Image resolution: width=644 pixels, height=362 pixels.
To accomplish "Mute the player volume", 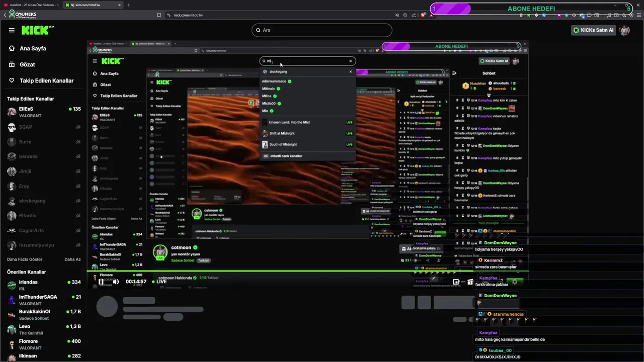I will (116, 282).
